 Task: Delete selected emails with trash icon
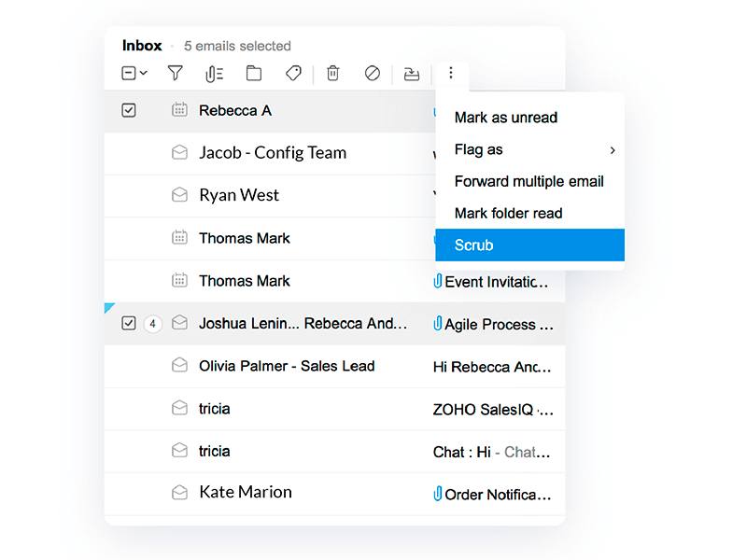332,73
